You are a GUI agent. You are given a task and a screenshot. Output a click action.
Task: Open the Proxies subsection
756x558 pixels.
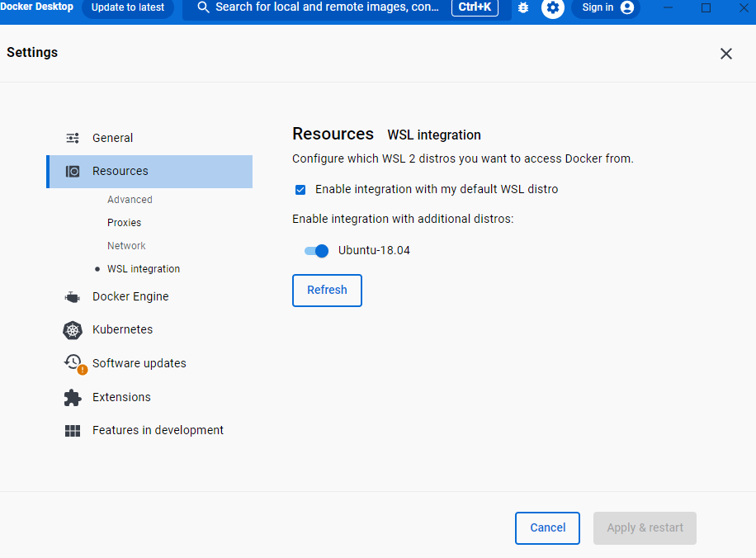(x=125, y=223)
